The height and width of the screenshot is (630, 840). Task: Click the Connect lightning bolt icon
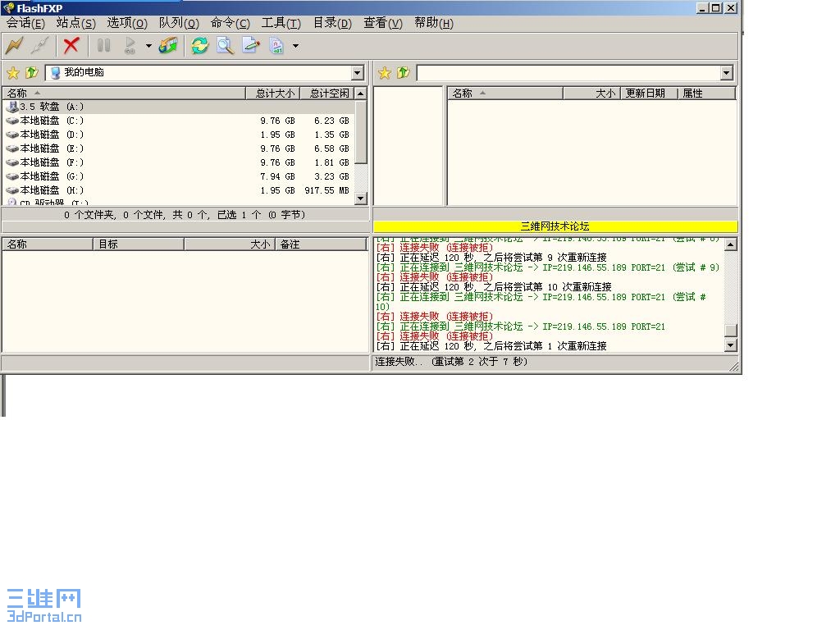[15, 46]
